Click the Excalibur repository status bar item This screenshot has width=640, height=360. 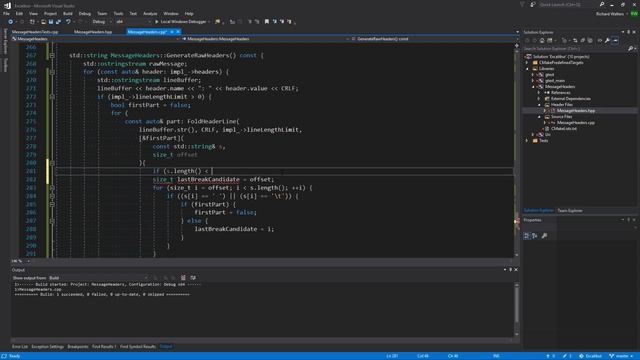[591, 356]
